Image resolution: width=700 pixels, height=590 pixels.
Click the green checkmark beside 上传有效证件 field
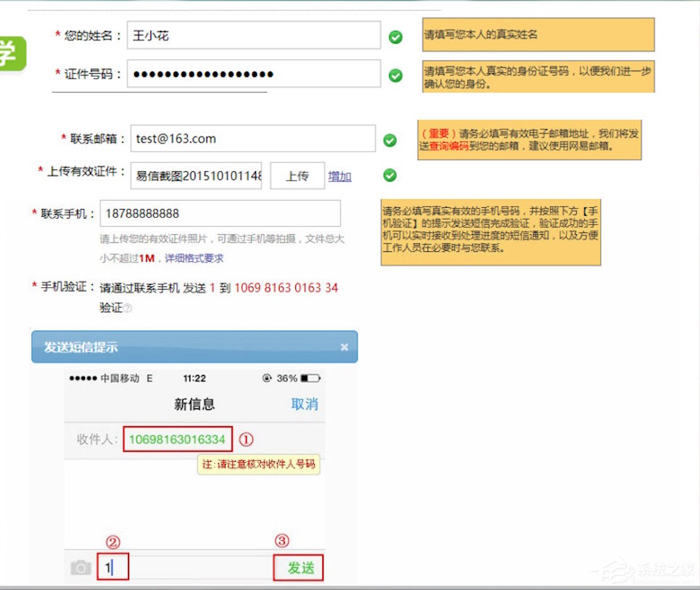pos(389,176)
